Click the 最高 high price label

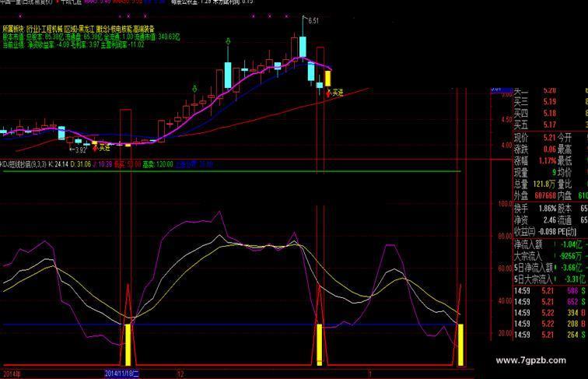click(x=565, y=149)
